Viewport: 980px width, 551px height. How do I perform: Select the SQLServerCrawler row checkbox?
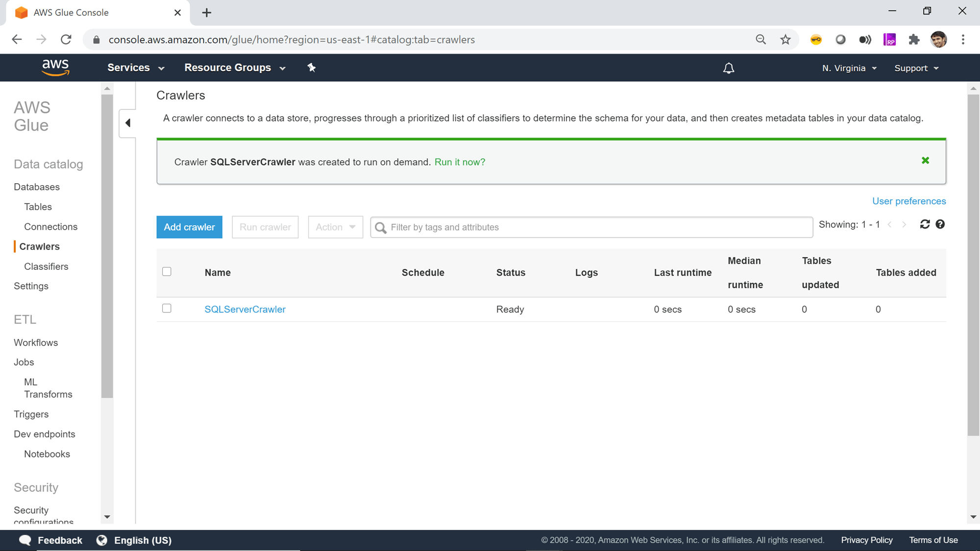[x=167, y=309]
